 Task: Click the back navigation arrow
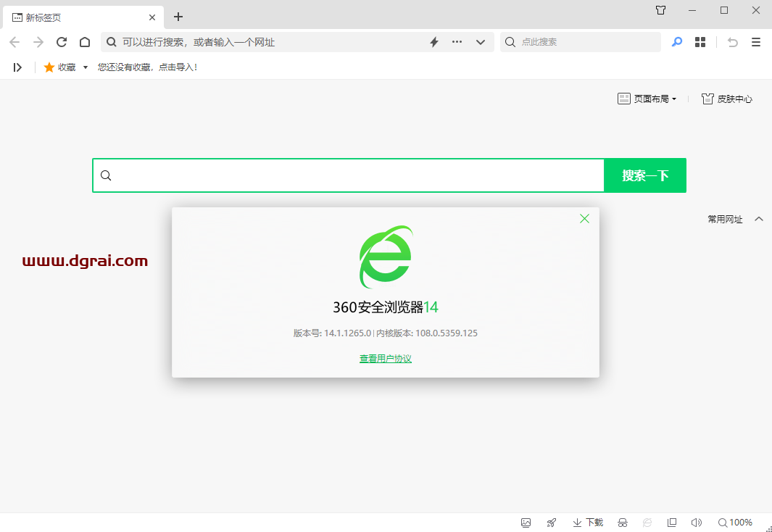click(x=14, y=42)
